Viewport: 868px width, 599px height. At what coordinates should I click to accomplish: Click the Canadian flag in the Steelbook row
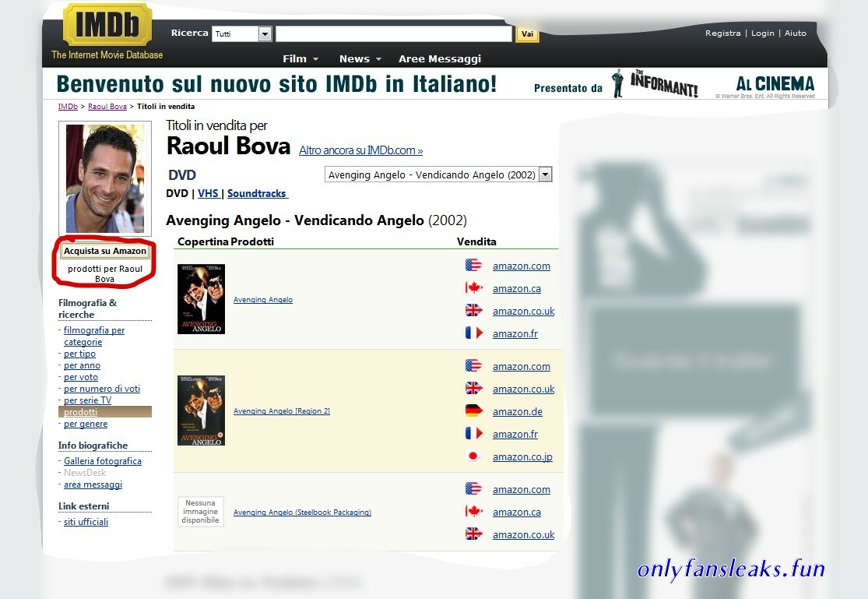click(473, 511)
